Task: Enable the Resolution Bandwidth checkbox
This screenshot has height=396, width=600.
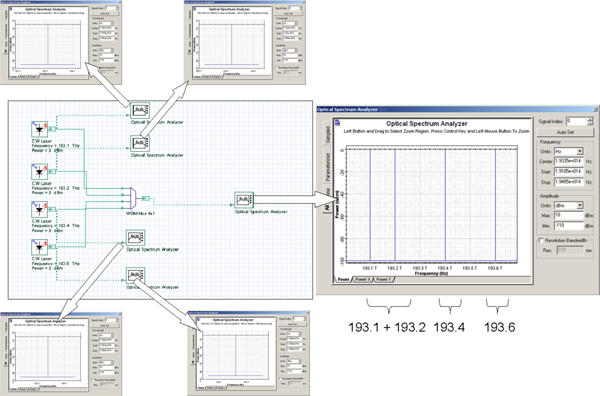Action: [541, 241]
